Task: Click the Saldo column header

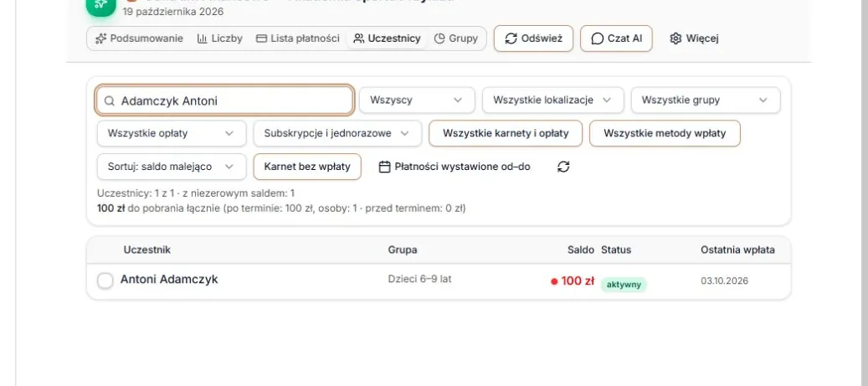Action: [x=581, y=250]
